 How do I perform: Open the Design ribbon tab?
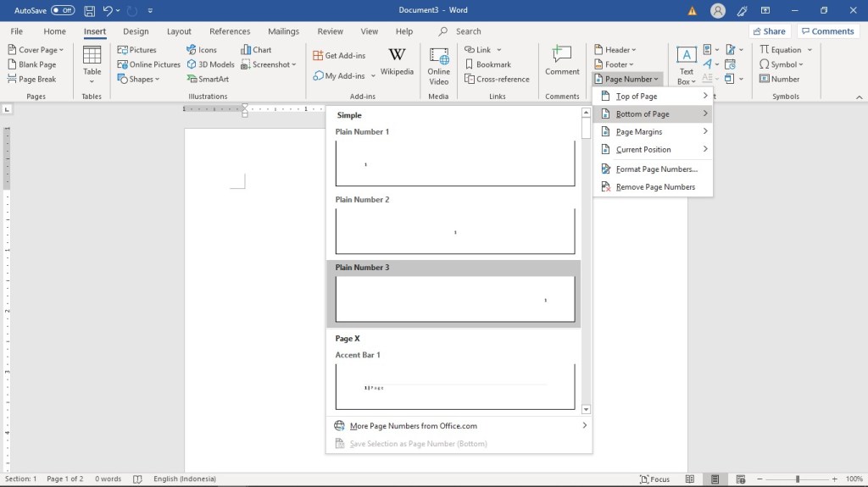tap(136, 31)
